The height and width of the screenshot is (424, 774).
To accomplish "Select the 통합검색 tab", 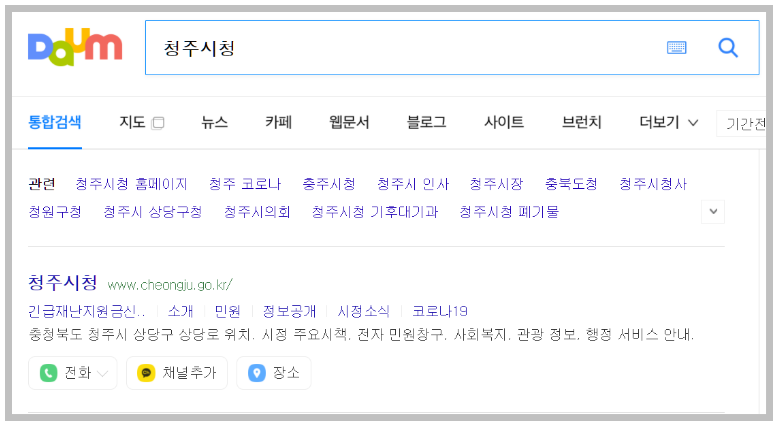I will (55, 122).
